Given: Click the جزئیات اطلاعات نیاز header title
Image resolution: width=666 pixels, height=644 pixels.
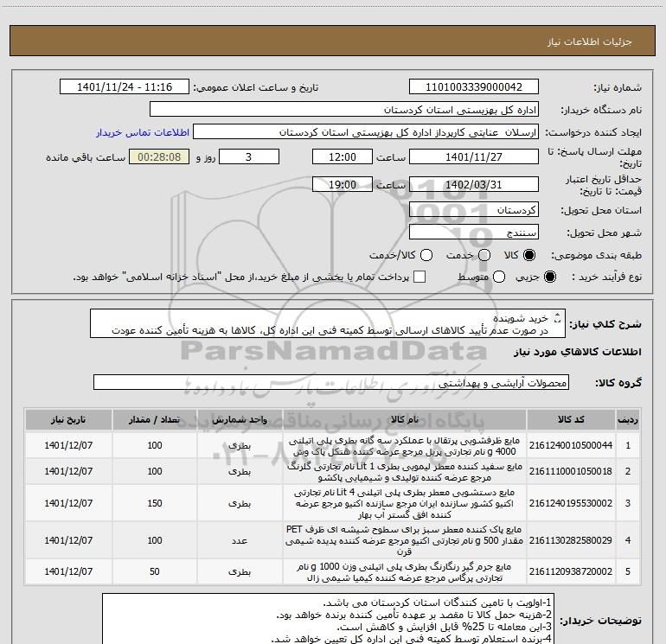Looking at the screenshot, I should tap(590, 41).
